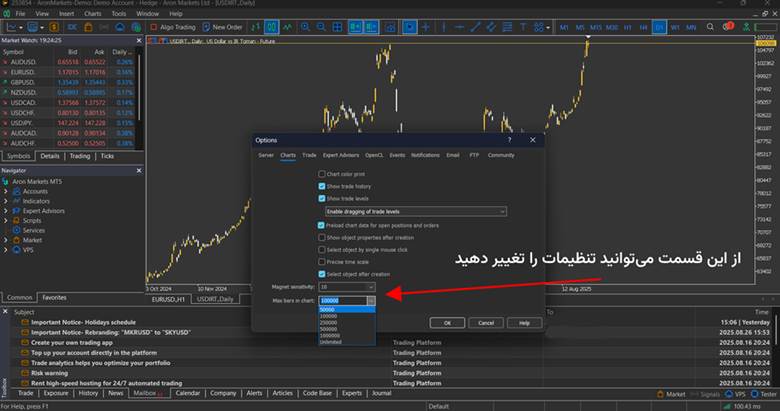Open the objects shapes dropdown icon
Screen dimensions: 780x411
tap(541, 27)
